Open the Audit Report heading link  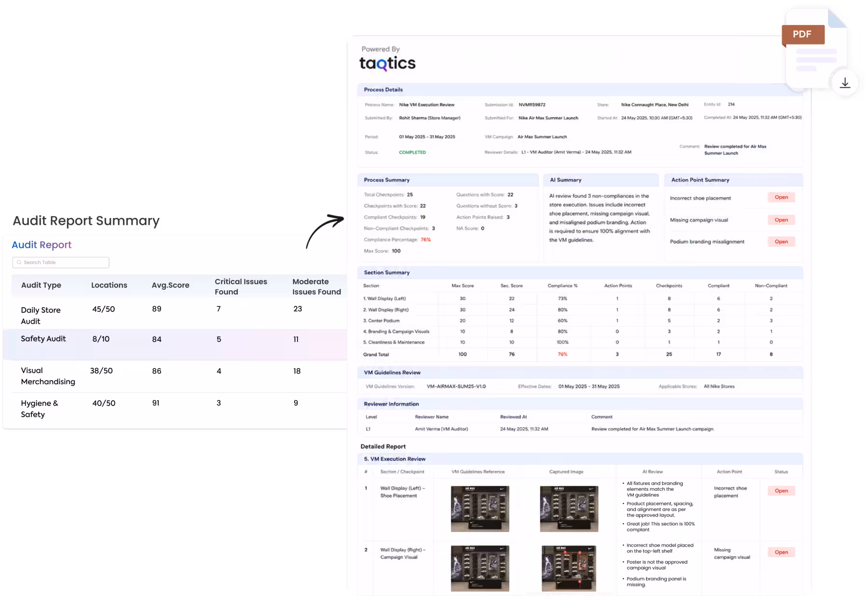(41, 244)
